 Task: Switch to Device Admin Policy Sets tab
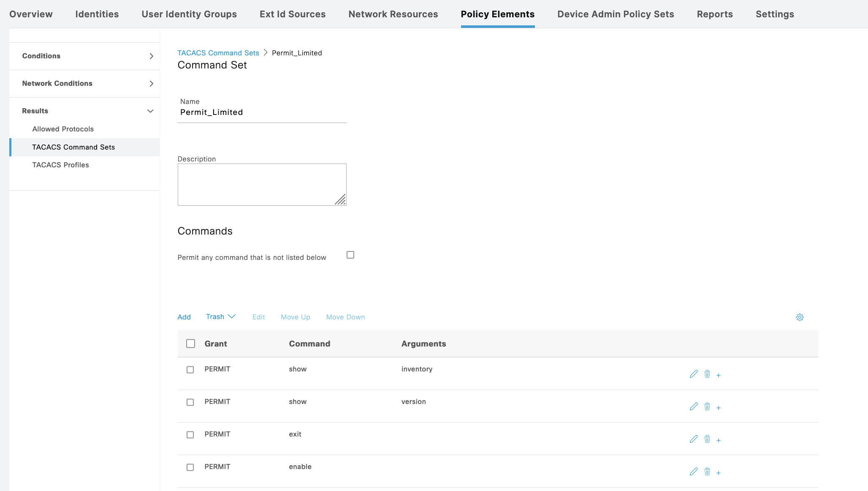(616, 14)
